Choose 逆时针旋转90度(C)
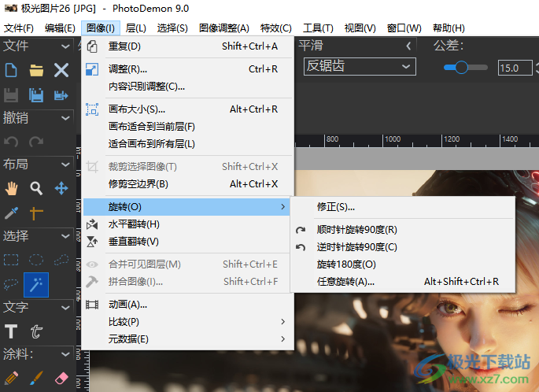The width and height of the screenshot is (539, 392). (x=403, y=247)
